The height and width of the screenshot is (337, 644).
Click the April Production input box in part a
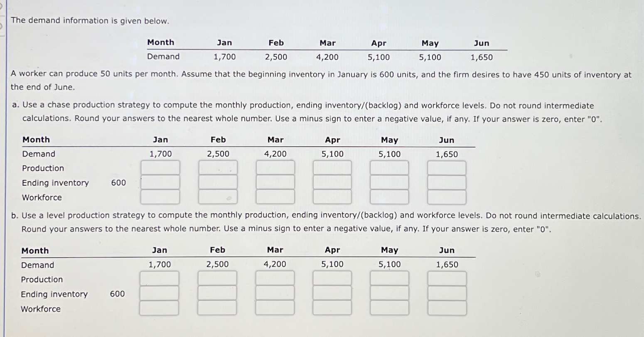pyautogui.click(x=332, y=167)
